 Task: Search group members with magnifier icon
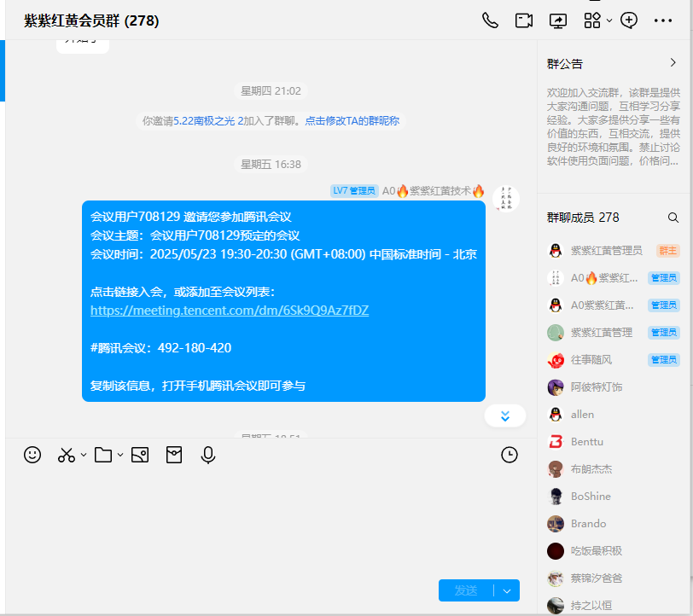point(673,218)
